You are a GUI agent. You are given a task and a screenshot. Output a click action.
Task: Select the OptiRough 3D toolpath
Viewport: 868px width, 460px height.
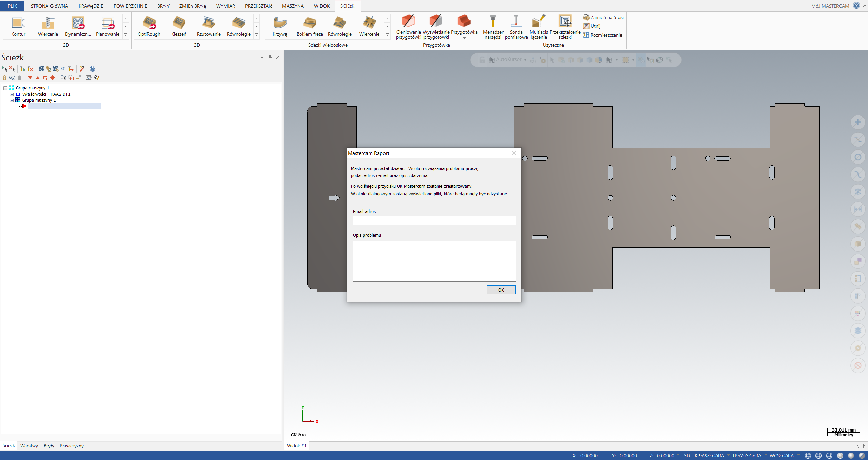coord(149,26)
